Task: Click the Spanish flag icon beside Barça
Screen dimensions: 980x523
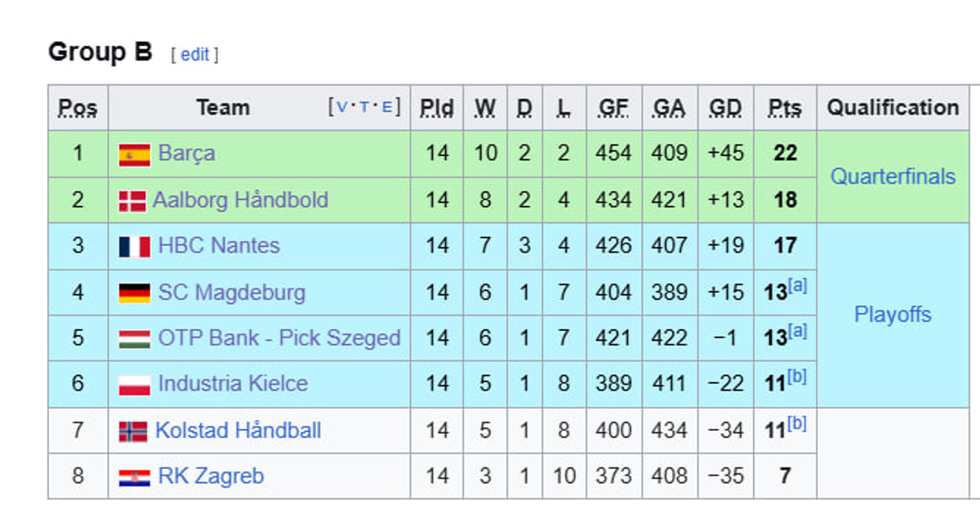Action: [x=135, y=154]
